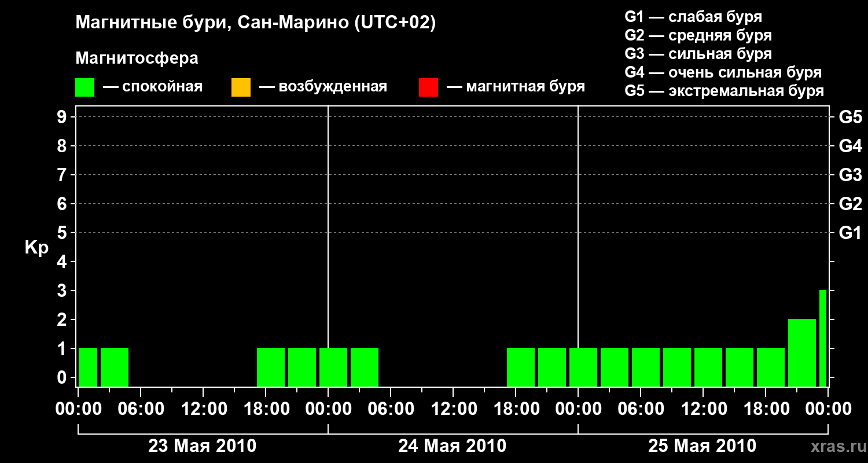The height and width of the screenshot is (463, 868).
Task: Click the Kp axis title
Action: [36, 248]
